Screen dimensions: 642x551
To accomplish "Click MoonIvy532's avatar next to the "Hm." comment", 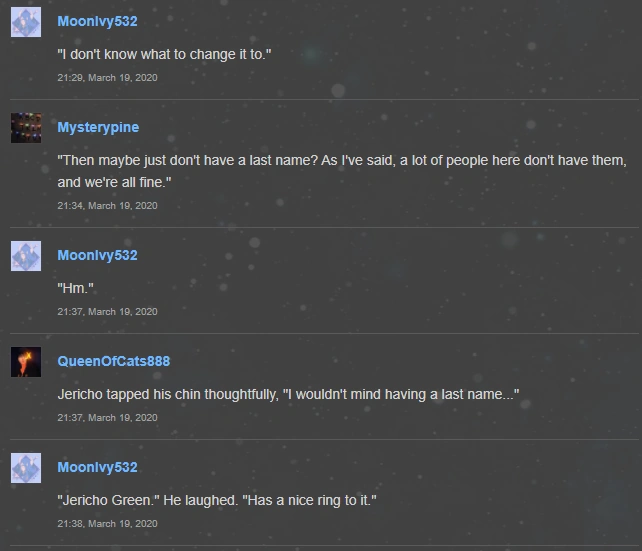I will pyautogui.click(x=26, y=256).
